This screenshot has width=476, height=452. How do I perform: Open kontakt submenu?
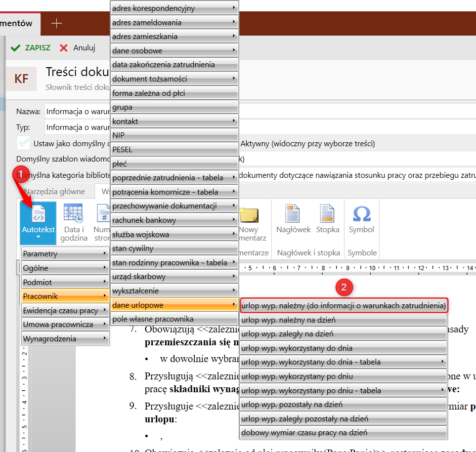pyautogui.click(x=174, y=122)
